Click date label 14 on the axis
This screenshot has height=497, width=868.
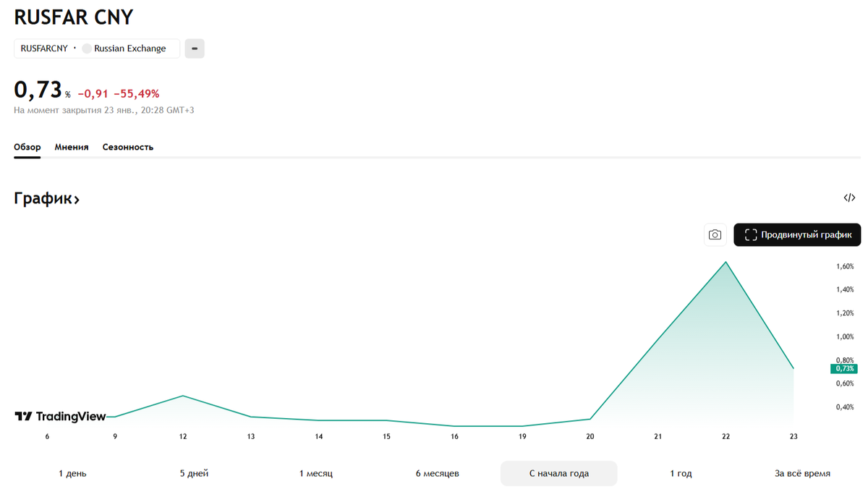click(319, 436)
